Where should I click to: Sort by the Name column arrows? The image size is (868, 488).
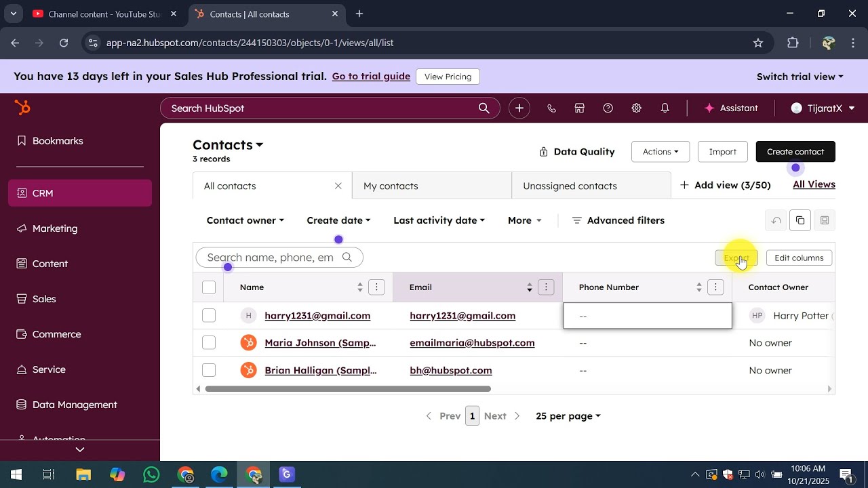[x=360, y=287]
